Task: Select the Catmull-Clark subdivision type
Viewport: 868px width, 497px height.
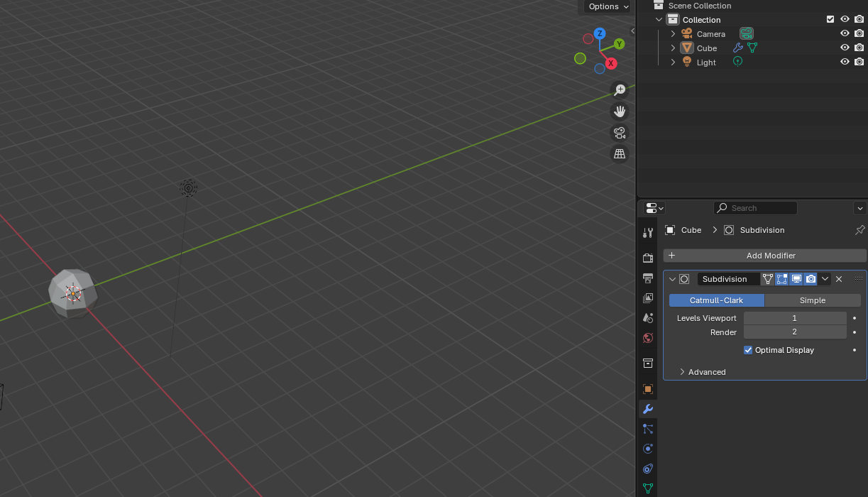Action: [717, 300]
